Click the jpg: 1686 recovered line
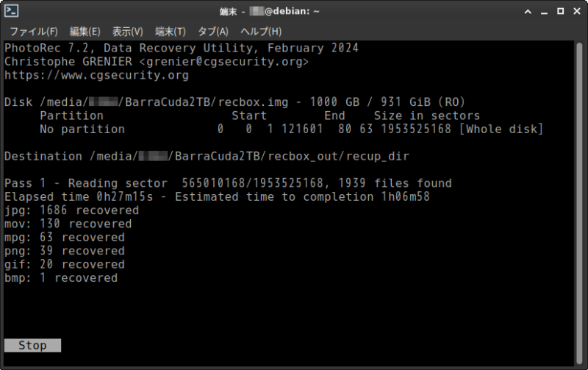The height and width of the screenshot is (370, 588). 71,210
